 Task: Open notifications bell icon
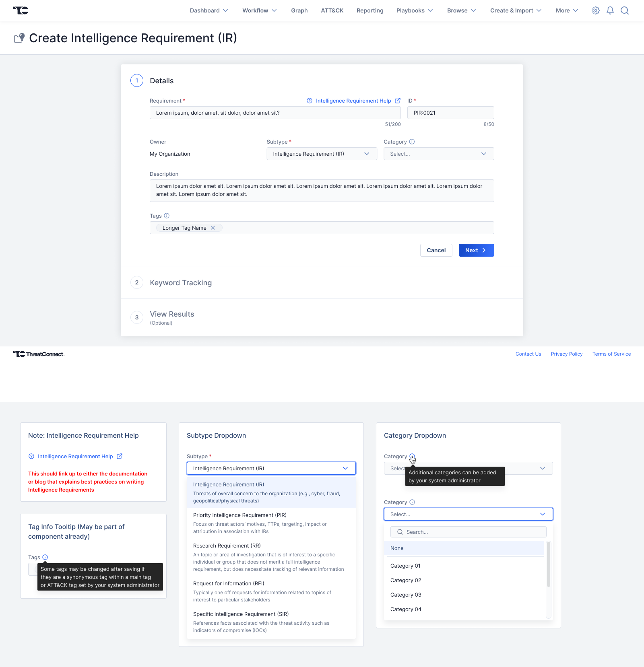tap(610, 10)
